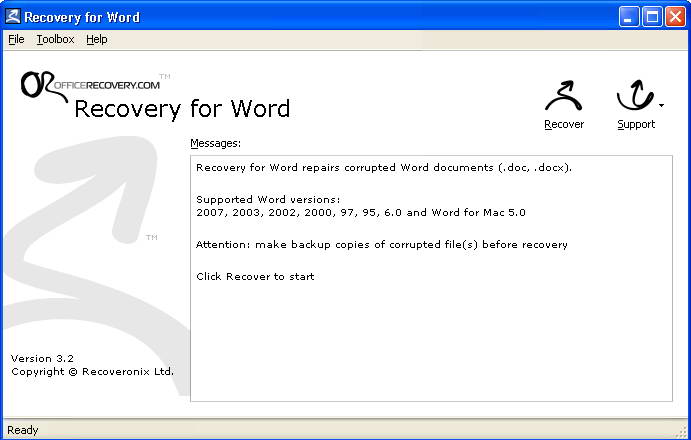This screenshot has height=440, width=691.
Task: Minimize the Recovery for Word window
Action: pyautogui.click(x=628, y=17)
